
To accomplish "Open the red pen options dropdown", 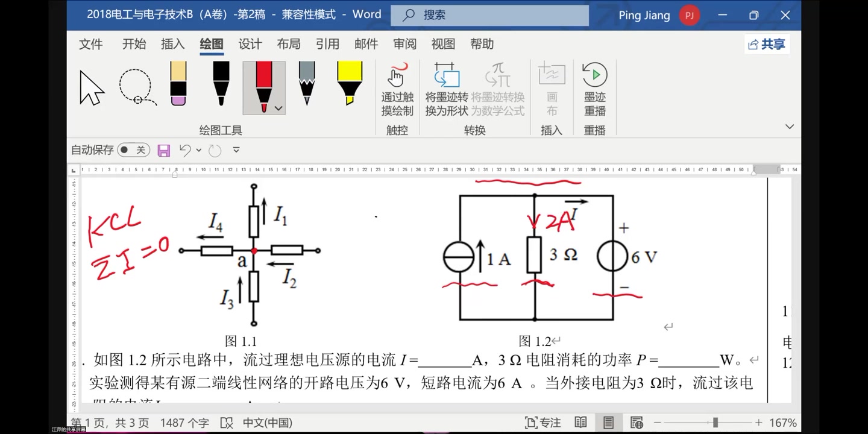I will click(278, 108).
